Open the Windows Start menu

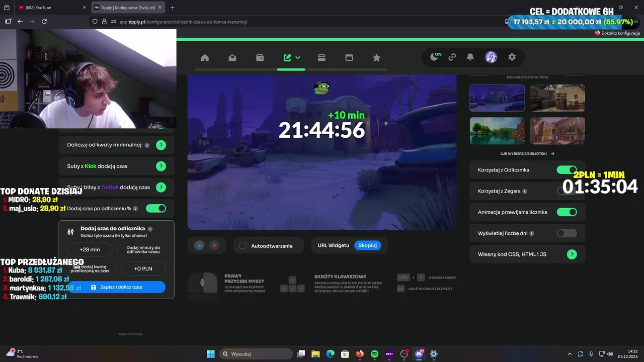(210, 354)
